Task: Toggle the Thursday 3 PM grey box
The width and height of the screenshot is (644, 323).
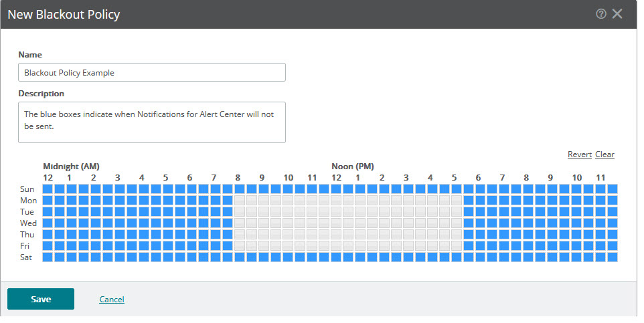Action: (408, 234)
